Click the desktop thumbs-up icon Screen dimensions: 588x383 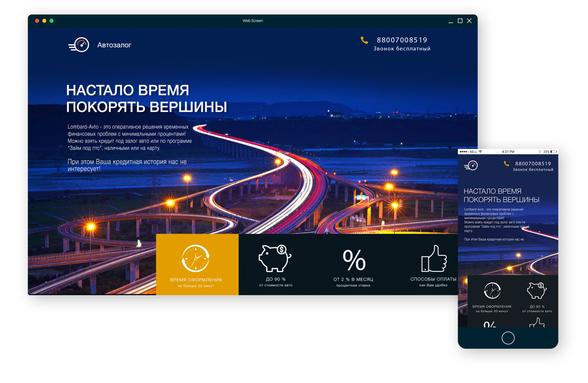pos(434,259)
